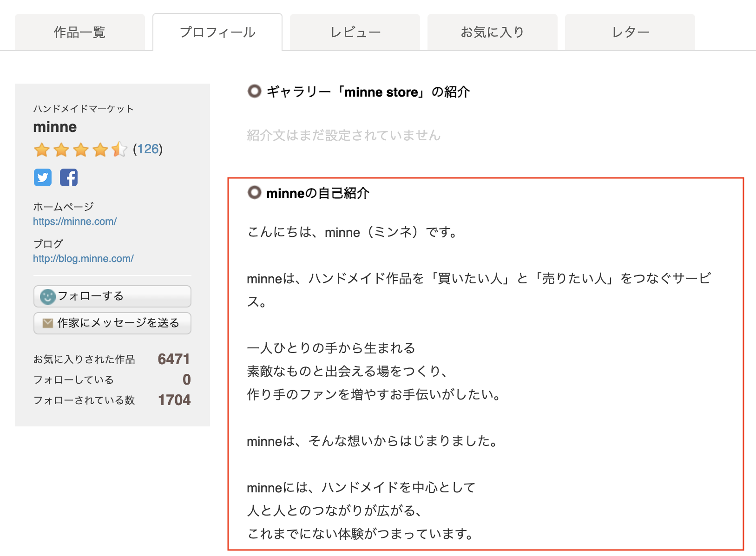Click the これまでにない体験がつまっています line

(x=361, y=534)
